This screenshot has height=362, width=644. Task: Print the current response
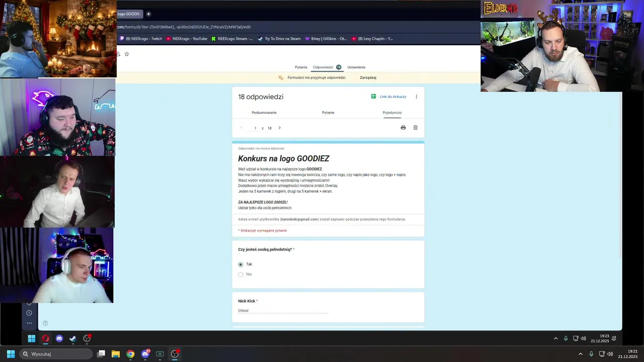coord(403,128)
